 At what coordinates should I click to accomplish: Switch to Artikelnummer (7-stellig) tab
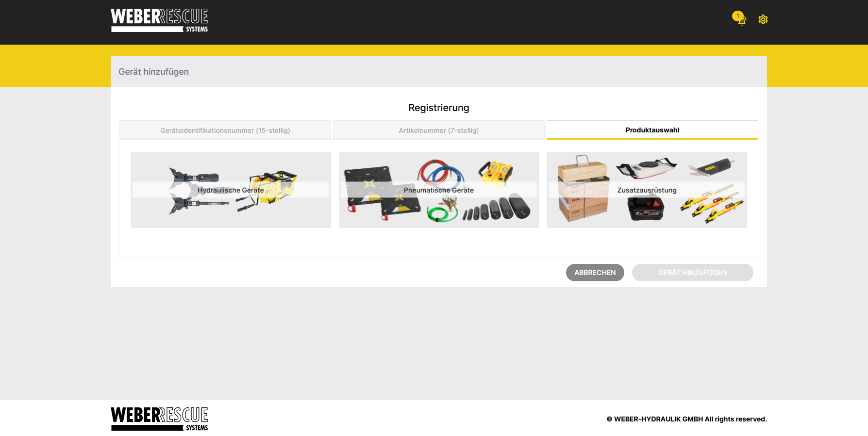point(439,130)
